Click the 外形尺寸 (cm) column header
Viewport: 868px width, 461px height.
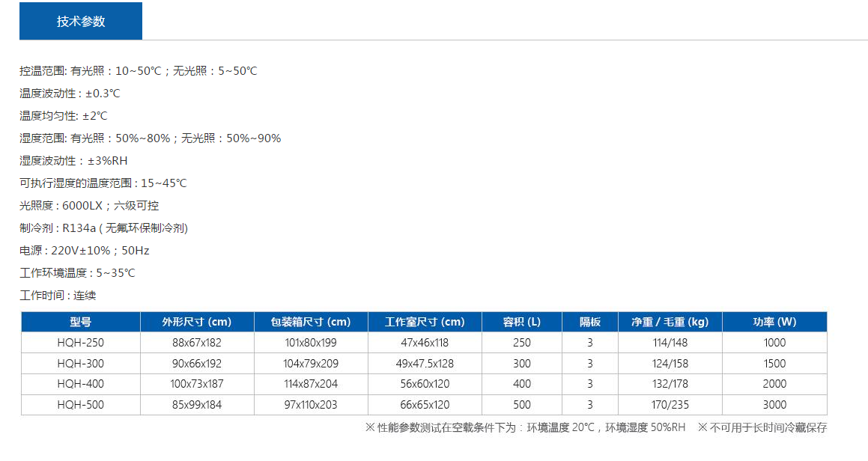click(x=197, y=322)
